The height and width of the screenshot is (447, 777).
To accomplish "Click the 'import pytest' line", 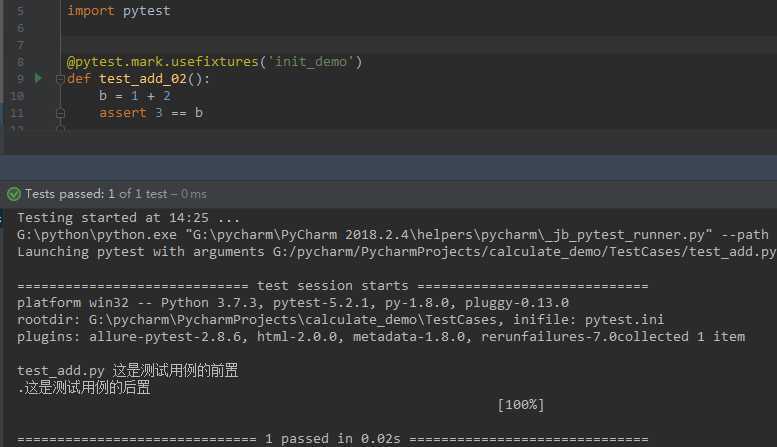I will [x=118, y=10].
